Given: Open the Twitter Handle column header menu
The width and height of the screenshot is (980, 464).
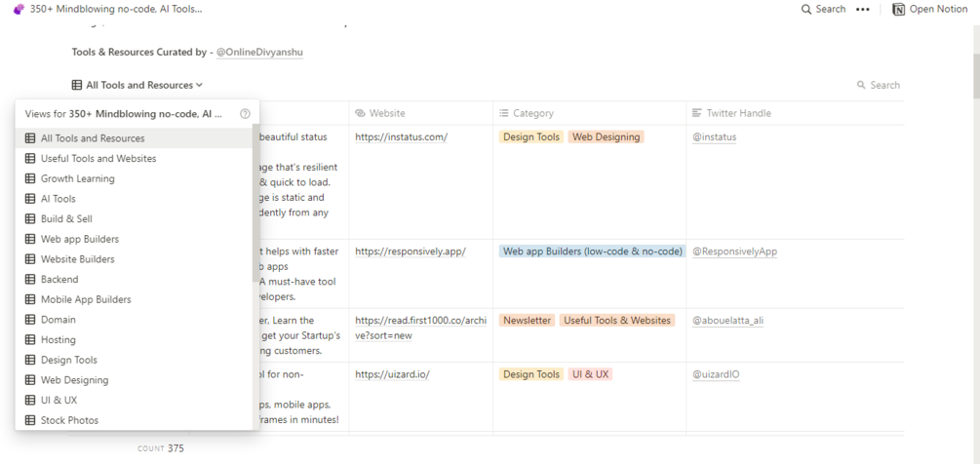Looking at the screenshot, I should (x=731, y=114).
